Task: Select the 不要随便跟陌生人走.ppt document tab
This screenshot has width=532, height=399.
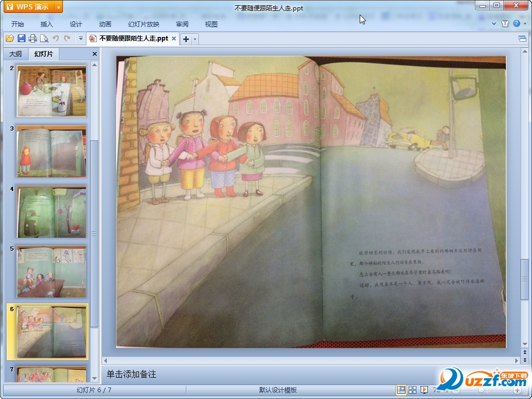Action: 134,38
